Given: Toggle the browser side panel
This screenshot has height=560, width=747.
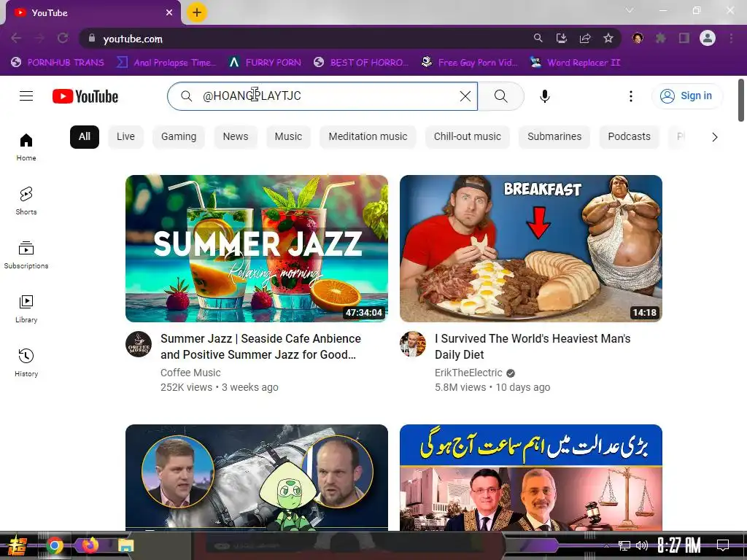Looking at the screenshot, I should 684,38.
